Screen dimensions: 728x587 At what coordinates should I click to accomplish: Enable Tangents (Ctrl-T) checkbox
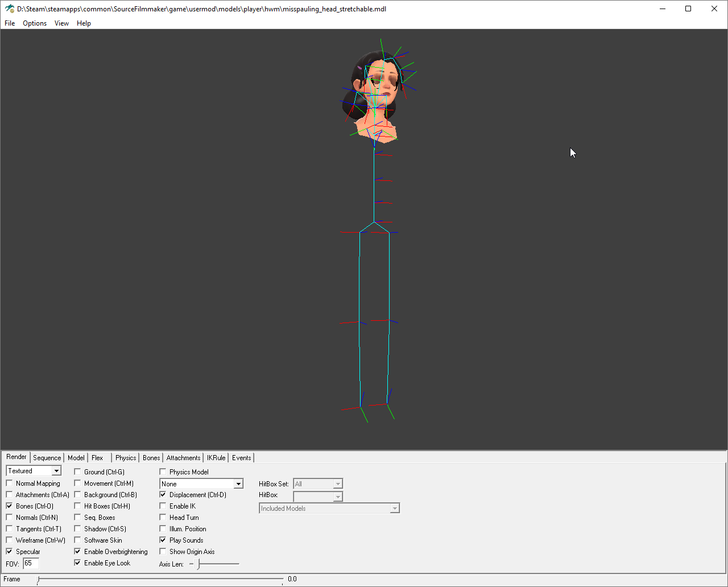click(x=9, y=529)
